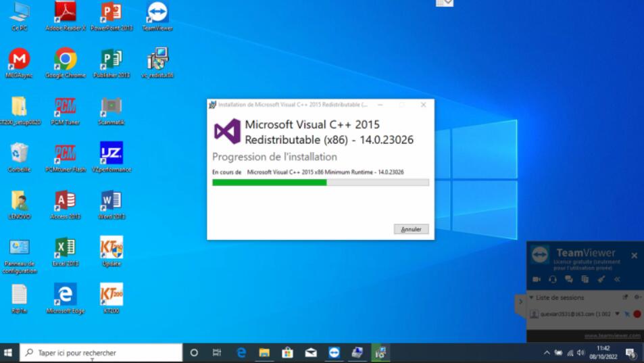Select the VZperformance desktop shortcut
This screenshot has height=363, width=644.
112,158
